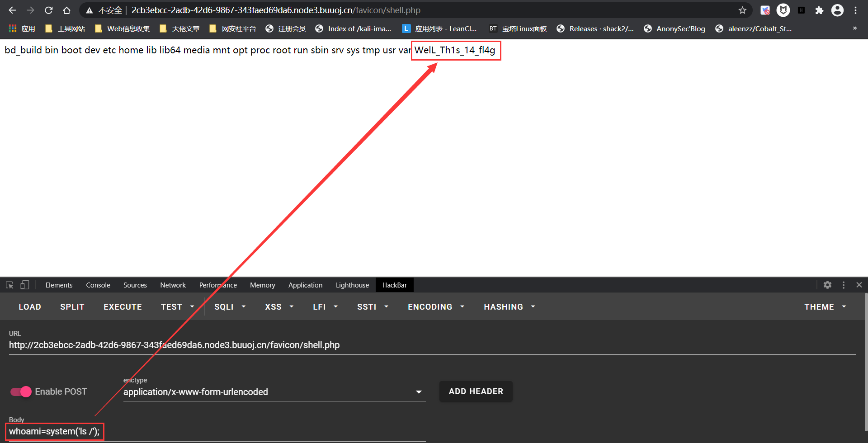Close the DevTools panel
This screenshot has width=868, height=443.
pyautogui.click(x=859, y=285)
